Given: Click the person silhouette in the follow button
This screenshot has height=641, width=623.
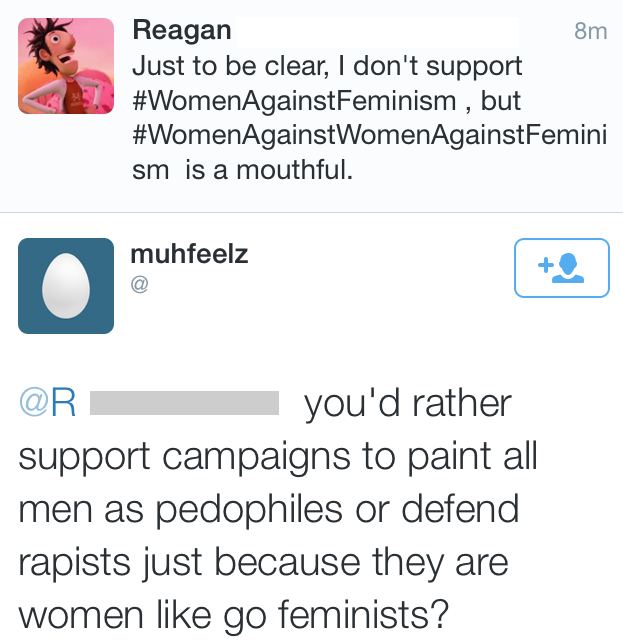Looking at the screenshot, I should 570,267.
